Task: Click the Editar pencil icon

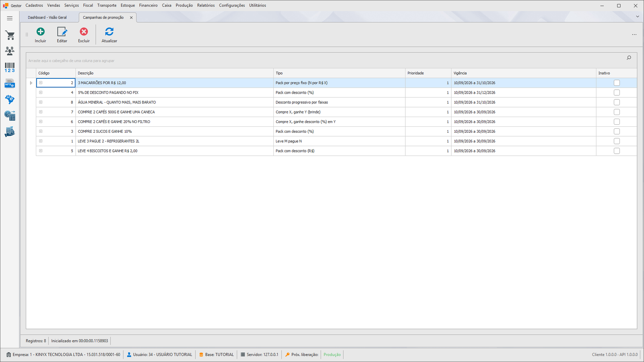Action: click(x=62, y=31)
